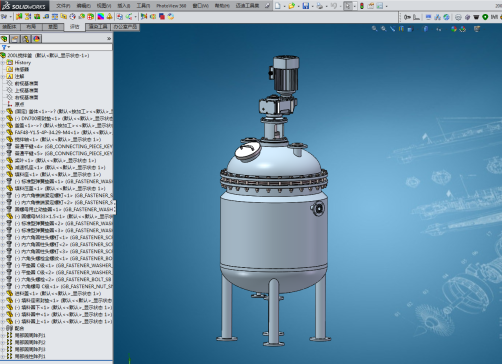Expand the 注解 annotations tree node
This screenshot has height=364, width=502.
tap(3, 76)
